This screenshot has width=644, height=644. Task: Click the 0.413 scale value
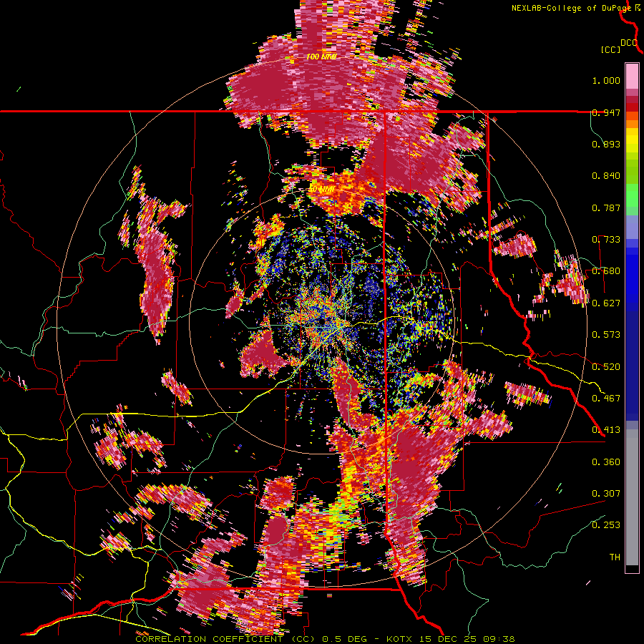click(x=606, y=430)
